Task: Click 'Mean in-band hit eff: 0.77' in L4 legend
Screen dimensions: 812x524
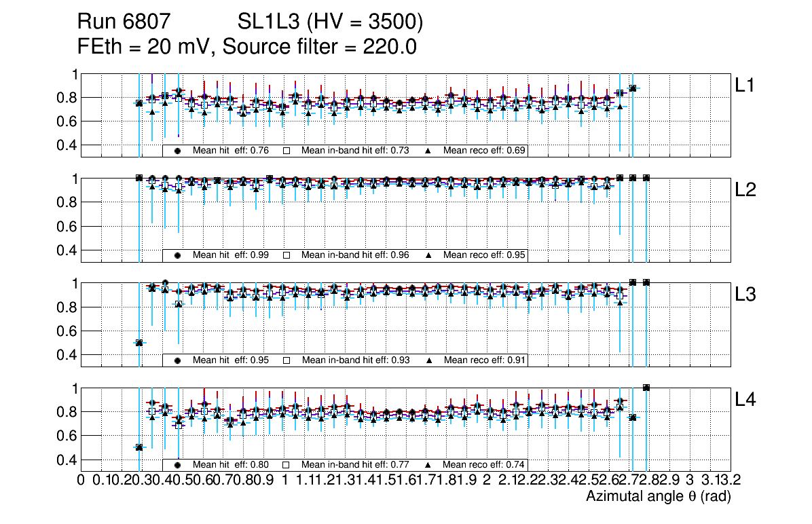Action: [355, 465]
